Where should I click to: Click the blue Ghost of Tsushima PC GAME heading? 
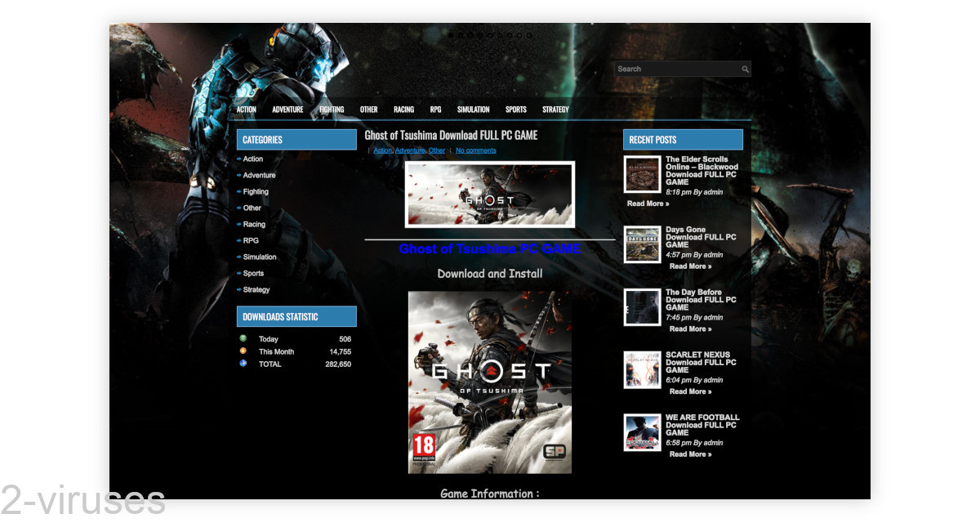490,249
